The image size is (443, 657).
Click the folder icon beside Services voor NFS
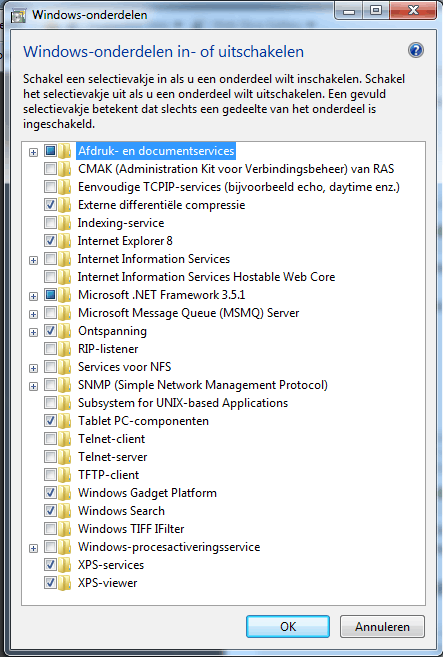point(64,367)
